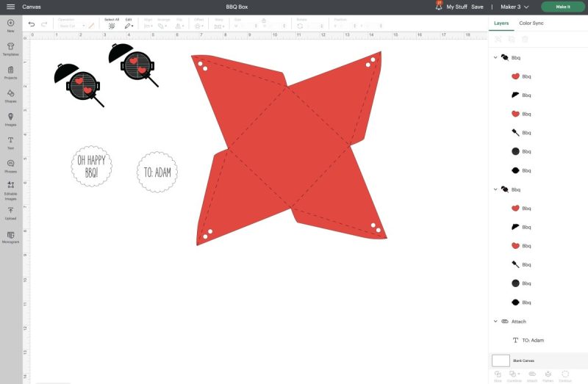The height and width of the screenshot is (384, 588).
Task: Click the Contour tool
Action: 565,376
